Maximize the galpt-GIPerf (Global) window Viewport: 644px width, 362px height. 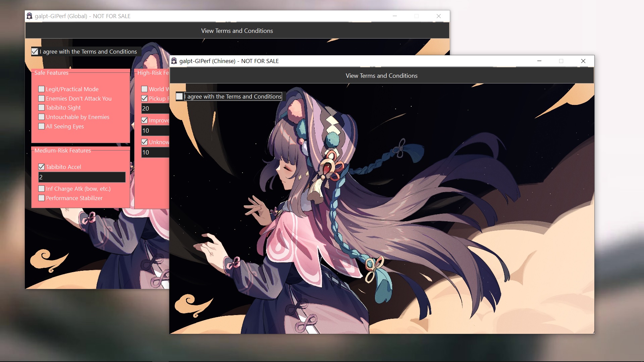(417, 16)
